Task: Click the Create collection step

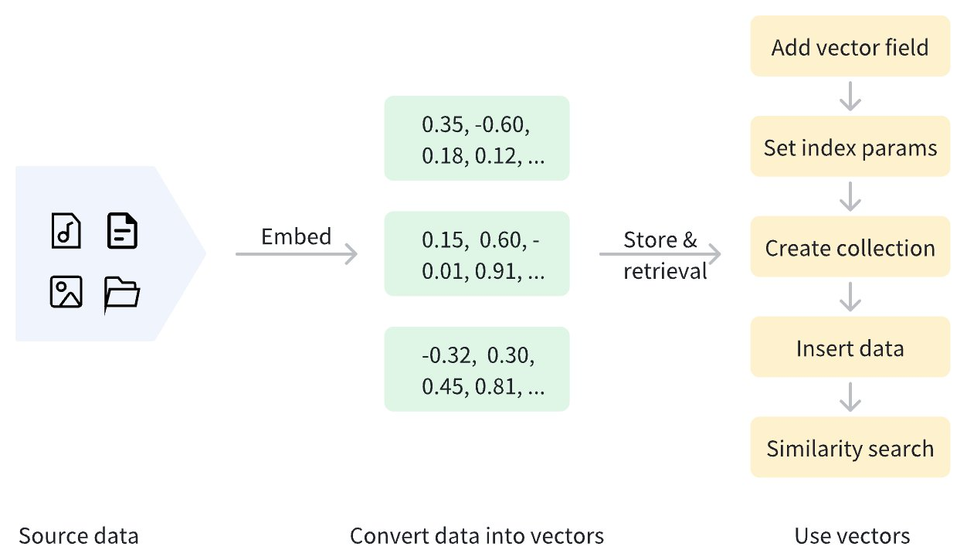Action: (x=850, y=248)
